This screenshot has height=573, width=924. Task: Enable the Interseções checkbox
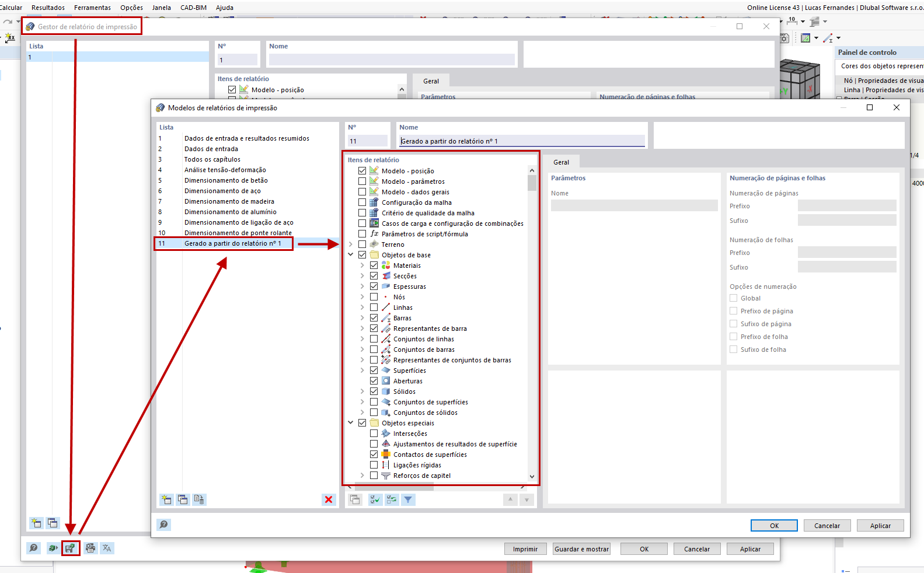(374, 434)
